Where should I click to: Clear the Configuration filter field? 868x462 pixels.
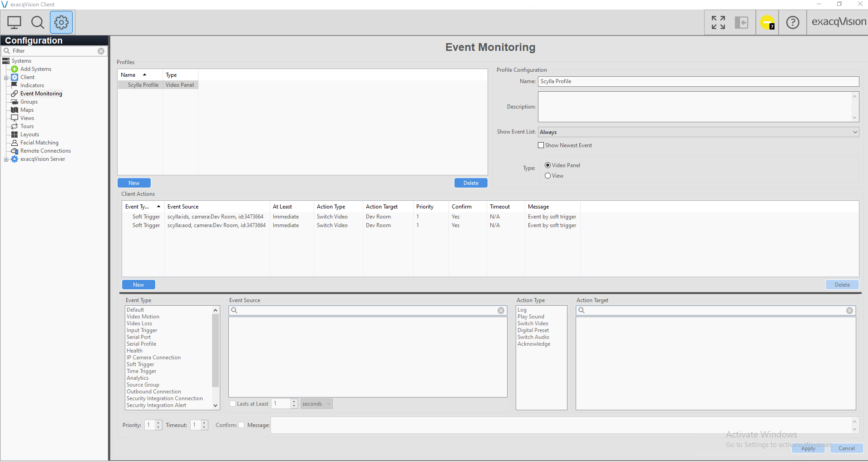pyautogui.click(x=101, y=51)
